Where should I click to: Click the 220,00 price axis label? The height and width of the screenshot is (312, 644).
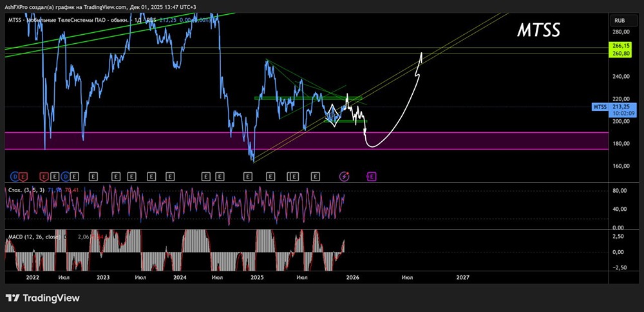[x=621, y=99]
